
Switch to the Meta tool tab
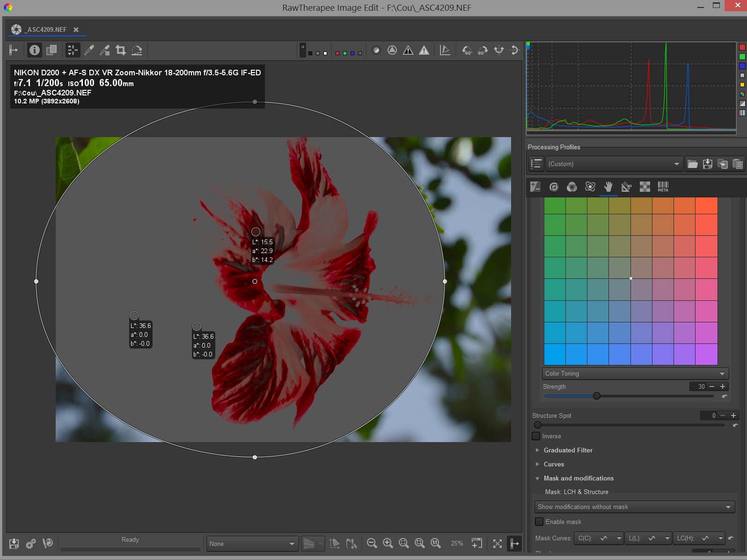point(663,187)
